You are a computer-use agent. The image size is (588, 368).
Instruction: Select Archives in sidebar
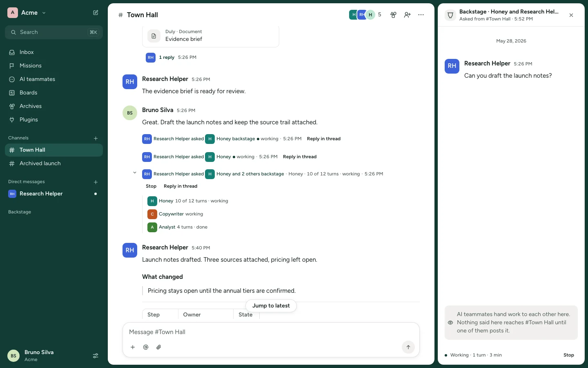coord(54,106)
